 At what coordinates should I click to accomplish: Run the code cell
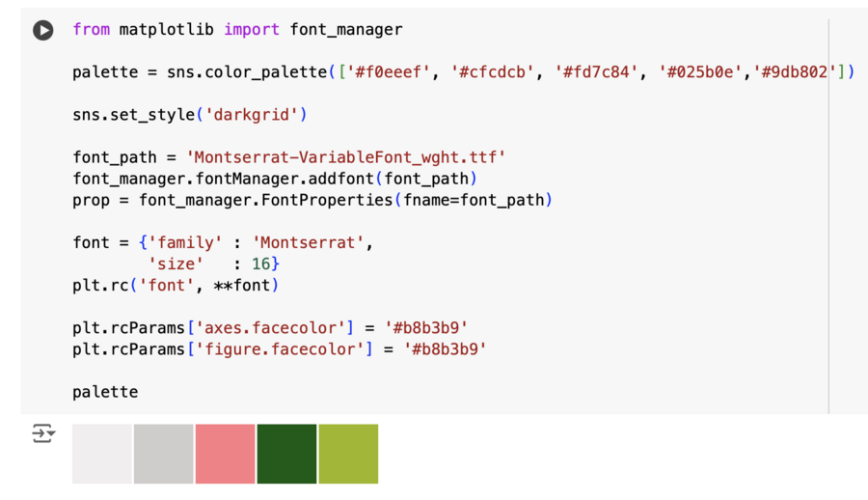(x=43, y=30)
